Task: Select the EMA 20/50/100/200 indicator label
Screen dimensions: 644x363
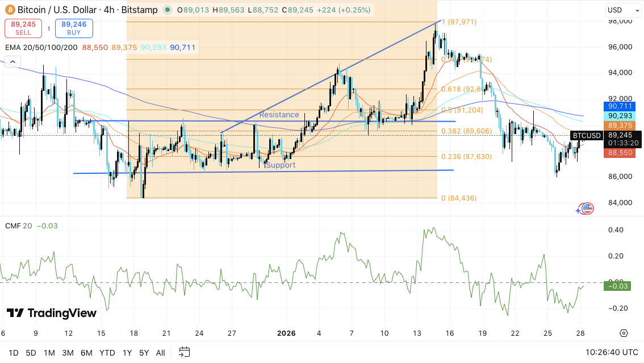Action: click(41, 48)
